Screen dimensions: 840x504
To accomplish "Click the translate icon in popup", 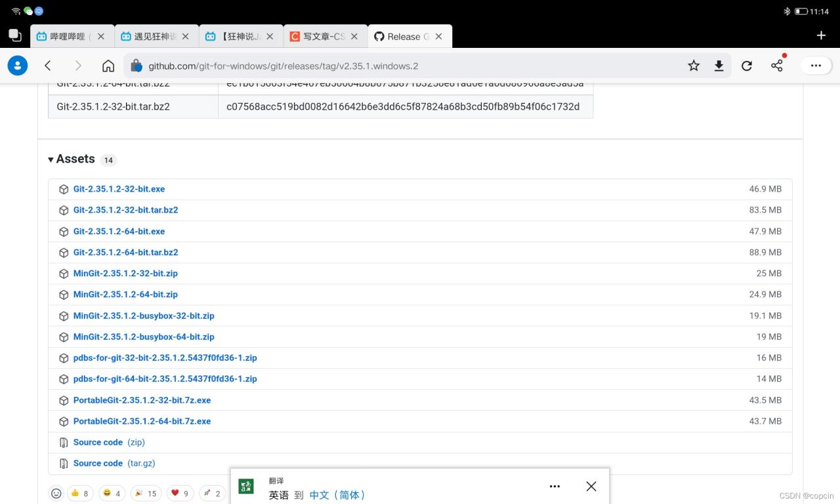I will pos(246,486).
